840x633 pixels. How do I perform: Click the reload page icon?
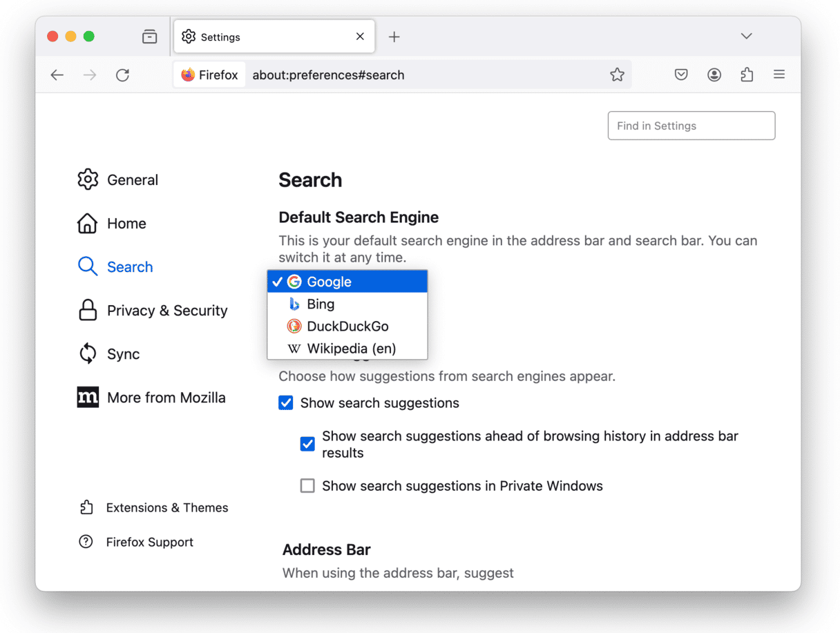[122, 75]
